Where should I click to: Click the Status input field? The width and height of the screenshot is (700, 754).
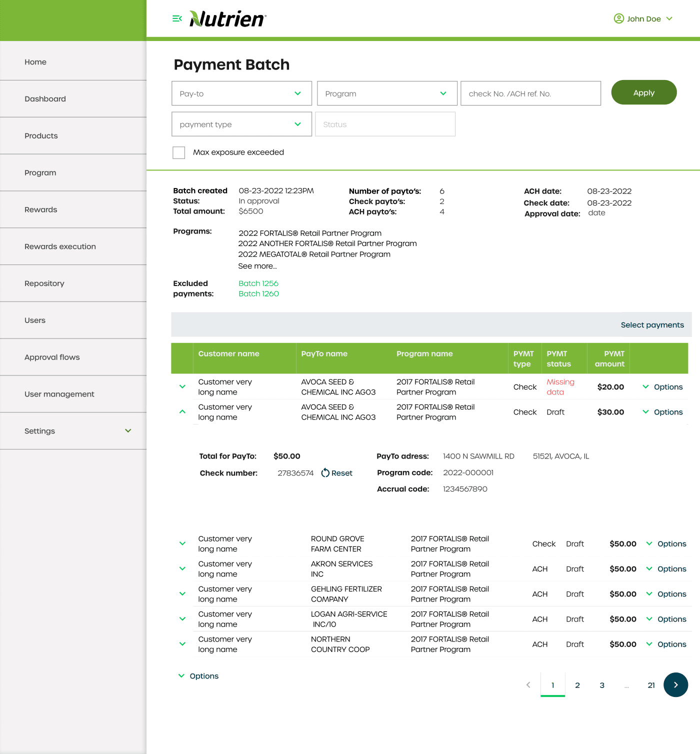[x=385, y=124]
